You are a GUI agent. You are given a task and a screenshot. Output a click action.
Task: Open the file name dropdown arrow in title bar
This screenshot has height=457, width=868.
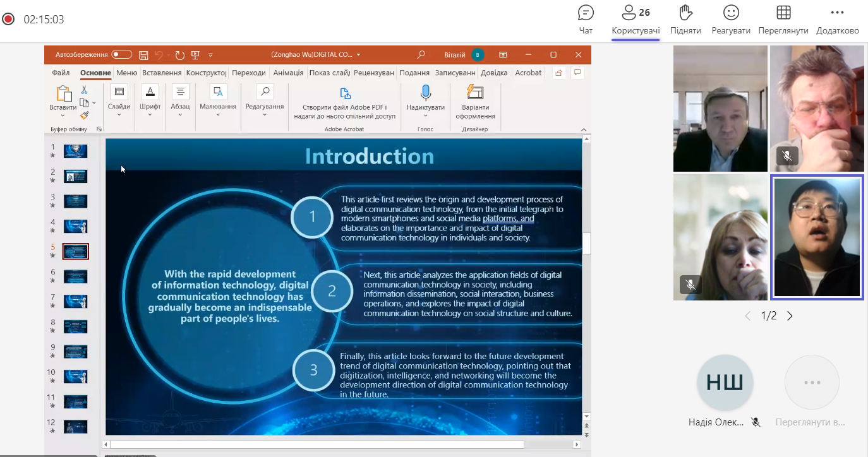[x=358, y=55]
